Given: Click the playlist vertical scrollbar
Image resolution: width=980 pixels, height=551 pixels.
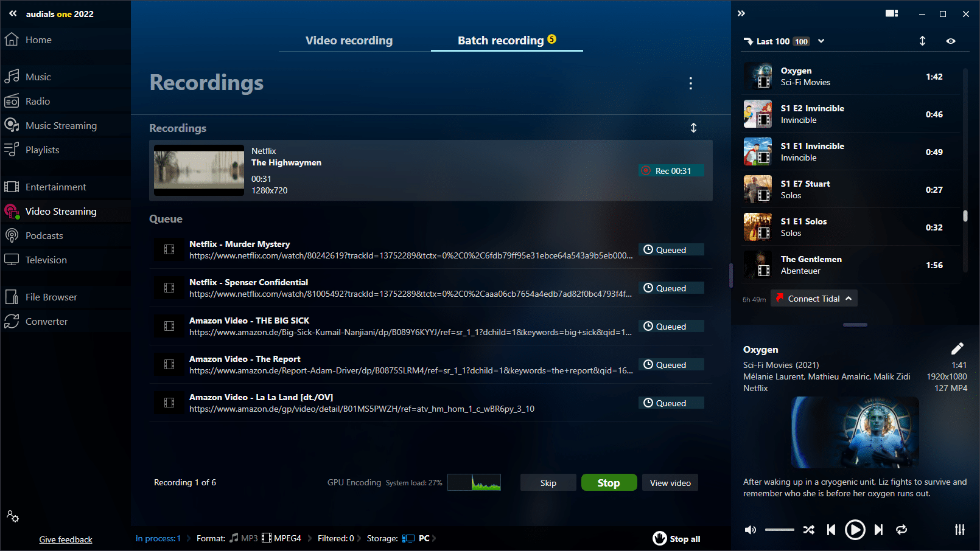Looking at the screenshot, I should click(x=965, y=215).
